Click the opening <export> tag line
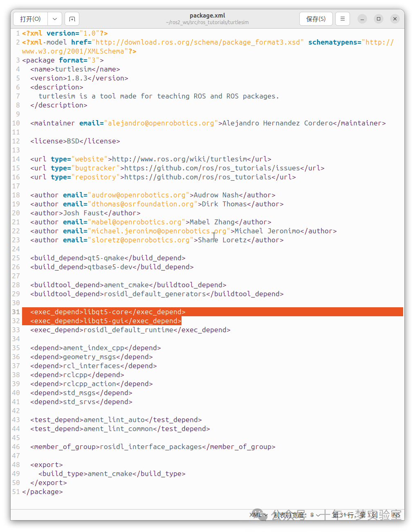This screenshot has width=415, height=532. 47,465
